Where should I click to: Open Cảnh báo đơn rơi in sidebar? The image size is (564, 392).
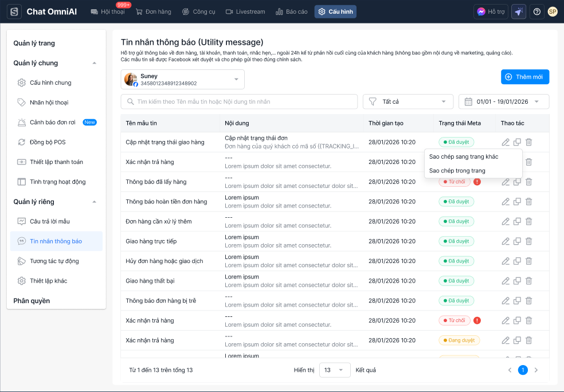(x=53, y=122)
